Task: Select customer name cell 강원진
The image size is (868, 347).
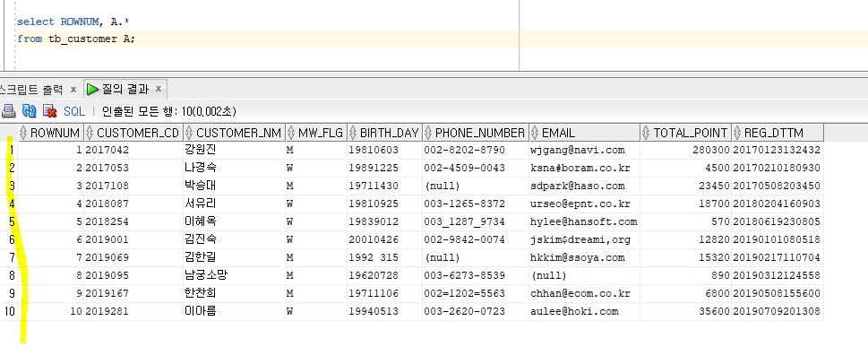Action: click(x=234, y=150)
